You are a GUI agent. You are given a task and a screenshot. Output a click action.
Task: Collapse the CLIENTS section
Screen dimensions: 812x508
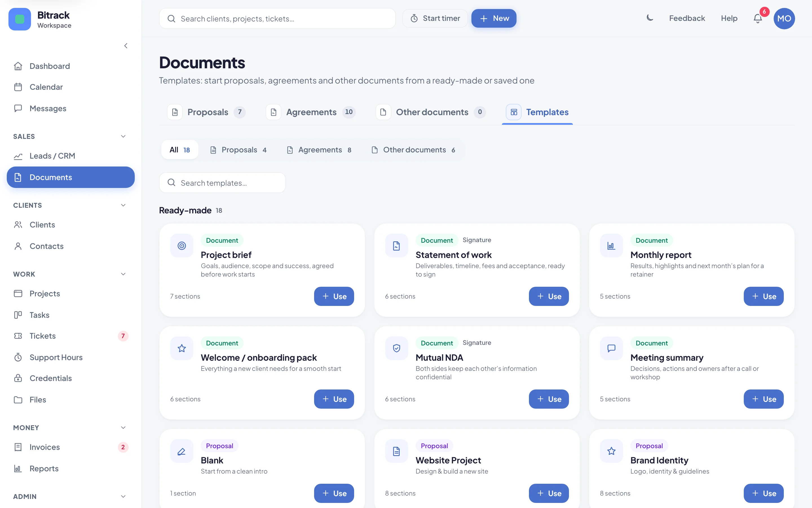[x=123, y=205]
